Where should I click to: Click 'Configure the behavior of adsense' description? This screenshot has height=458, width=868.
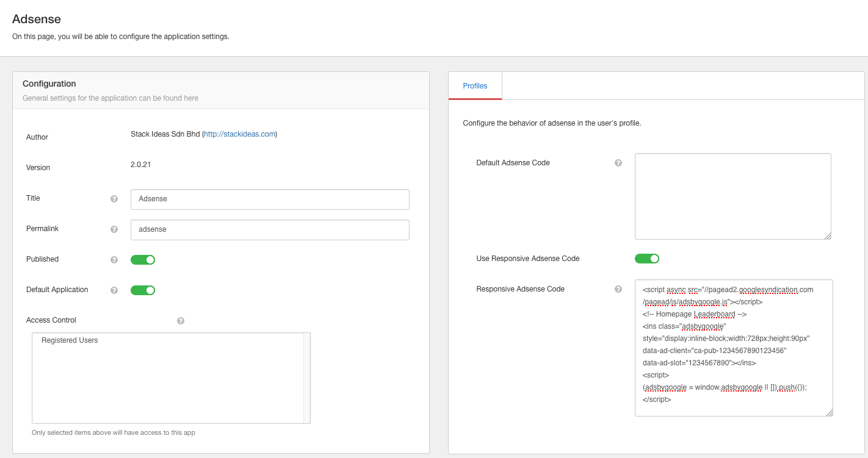pyautogui.click(x=552, y=123)
